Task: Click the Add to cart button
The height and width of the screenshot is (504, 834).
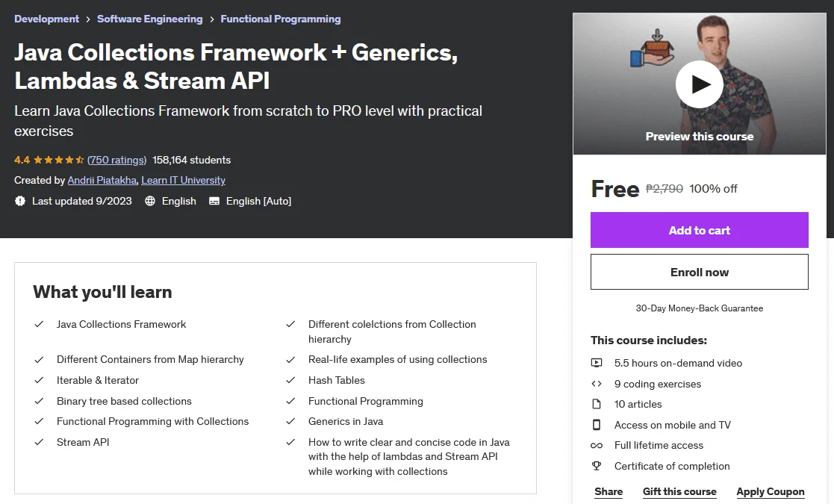Action: click(699, 230)
